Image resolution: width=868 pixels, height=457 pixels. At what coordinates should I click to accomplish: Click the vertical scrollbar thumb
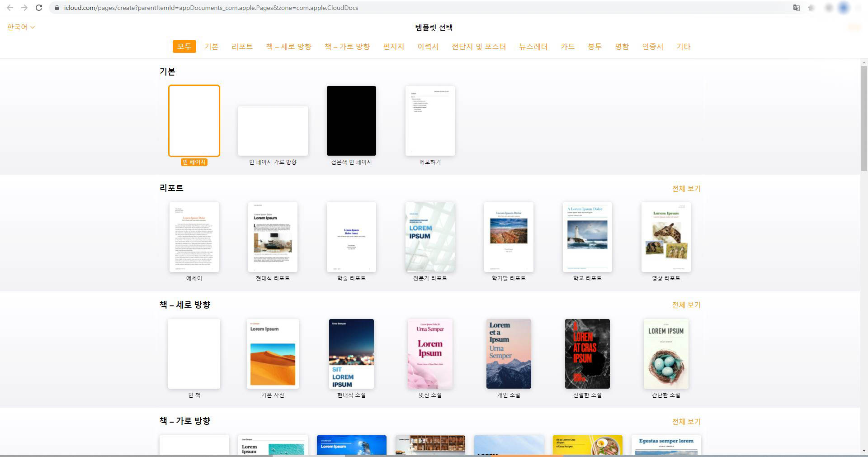click(864, 119)
